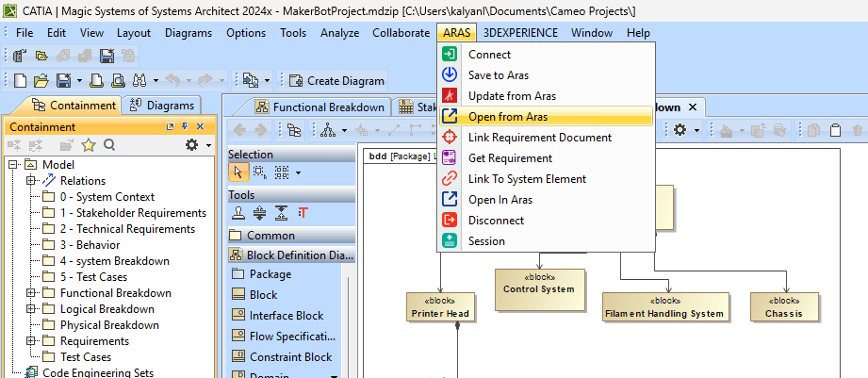Image resolution: width=868 pixels, height=378 pixels.
Task: Select the arrow Selection tool in palette
Action: pyautogui.click(x=238, y=173)
